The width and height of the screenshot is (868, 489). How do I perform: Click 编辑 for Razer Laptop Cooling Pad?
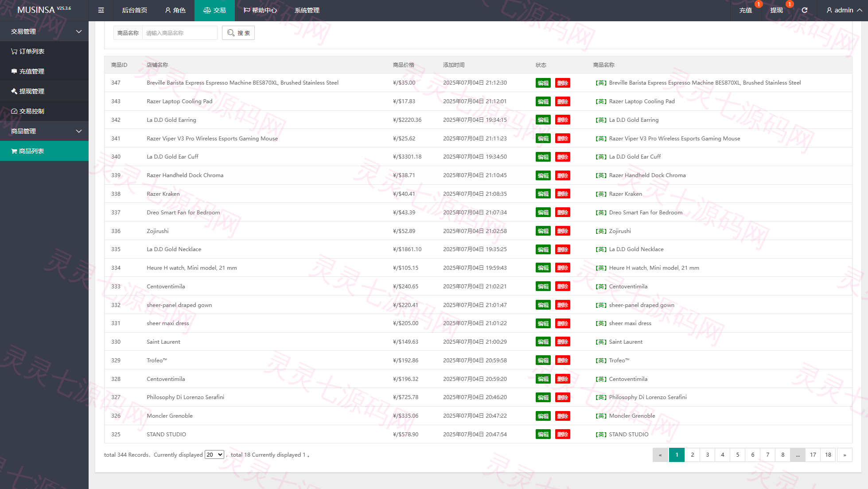[543, 101]
